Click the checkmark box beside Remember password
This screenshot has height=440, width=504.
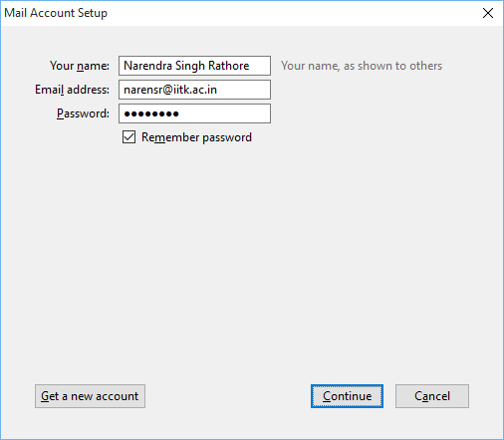pyautogui.click(x=128, y=137)
